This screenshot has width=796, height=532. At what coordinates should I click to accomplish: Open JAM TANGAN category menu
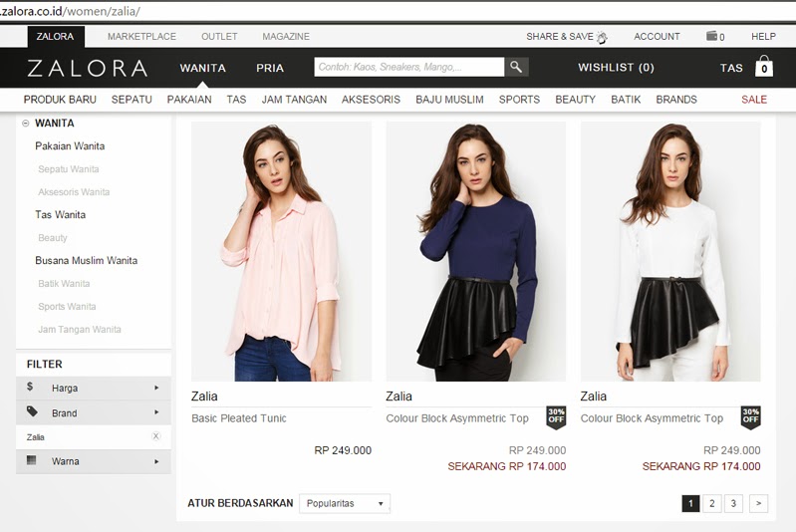[294, 100]
